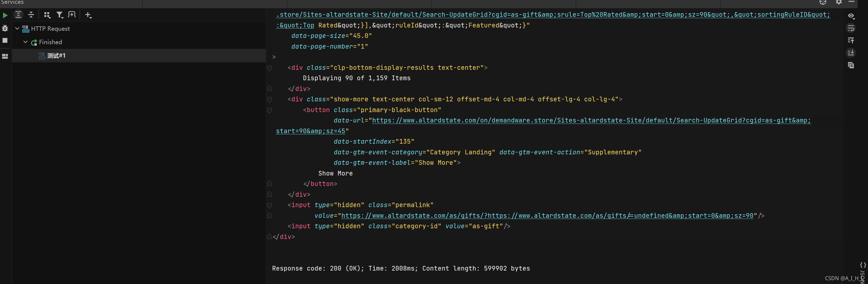Click the copy response icon

click(x=851, y=65)
